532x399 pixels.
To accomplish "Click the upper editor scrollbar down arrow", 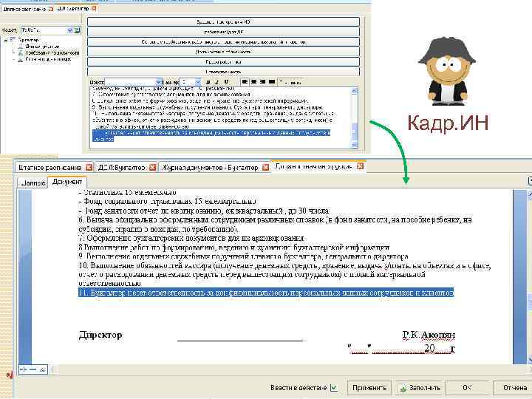I will point(354,145).
